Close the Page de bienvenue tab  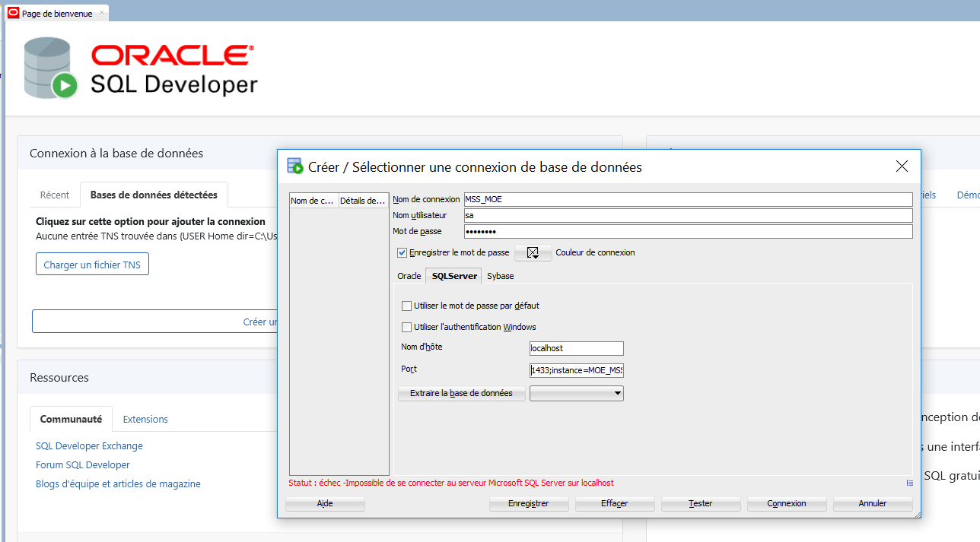click(x=103, y=13)
